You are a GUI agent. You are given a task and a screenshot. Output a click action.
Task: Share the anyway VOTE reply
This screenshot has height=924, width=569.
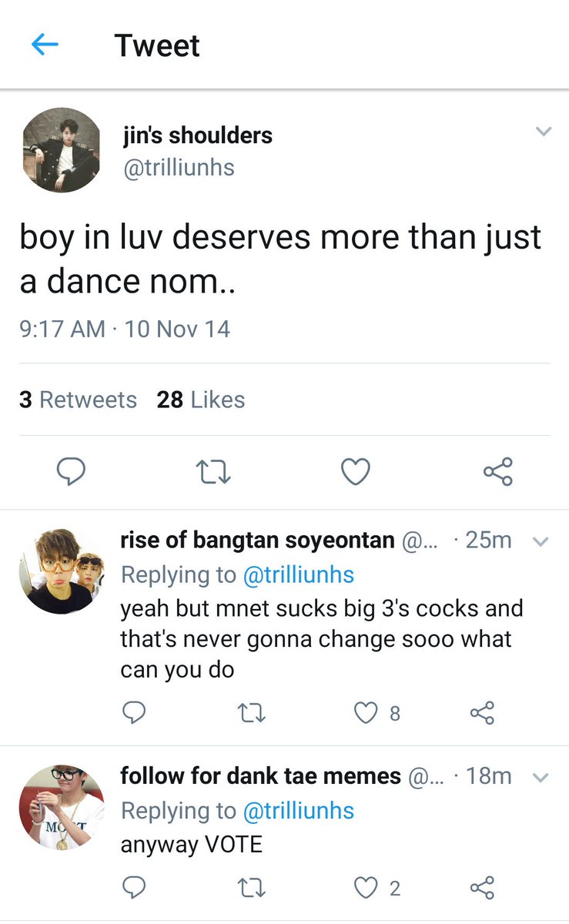[x=482, y=889]
